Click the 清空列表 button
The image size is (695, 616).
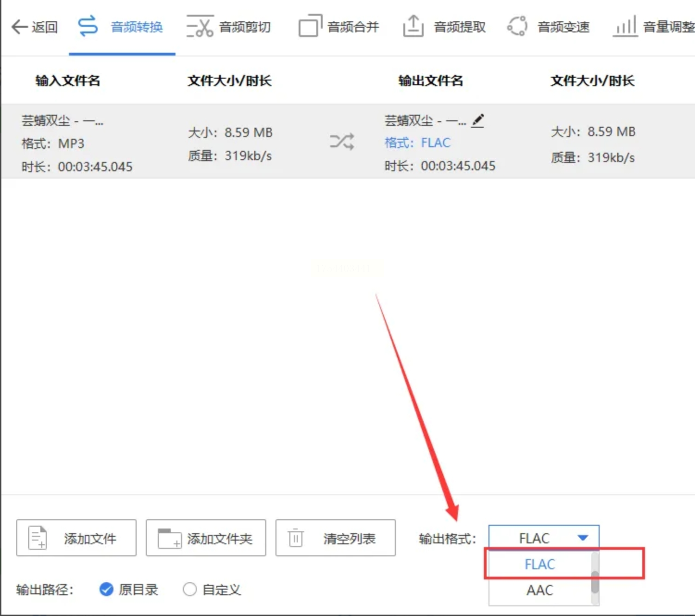coord(336,538)
